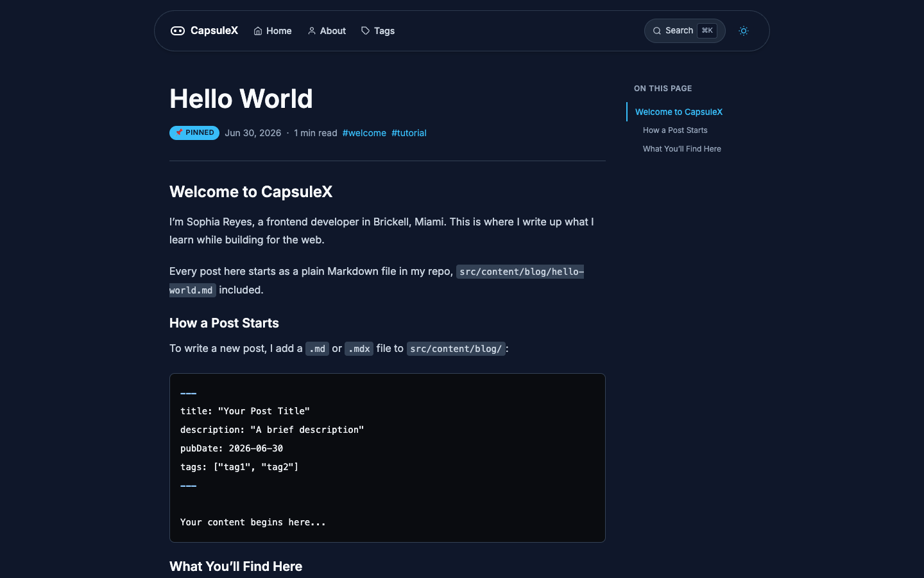This screenshot has height=578, width=924.
Task: Click the 1 min read label
Action: click(316, 133)
